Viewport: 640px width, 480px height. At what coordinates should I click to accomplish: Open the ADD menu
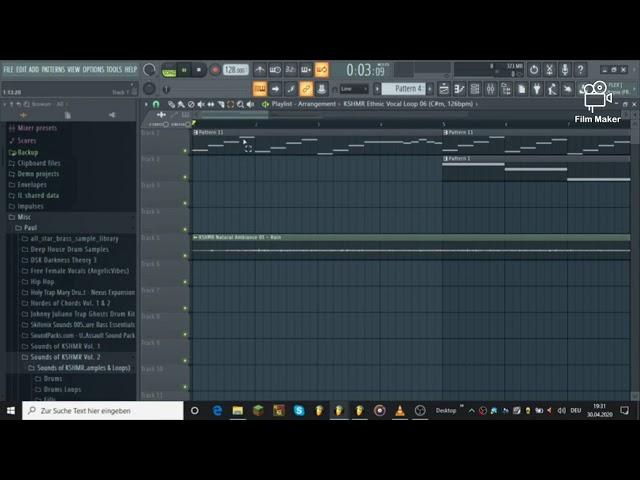coord(34,69)
